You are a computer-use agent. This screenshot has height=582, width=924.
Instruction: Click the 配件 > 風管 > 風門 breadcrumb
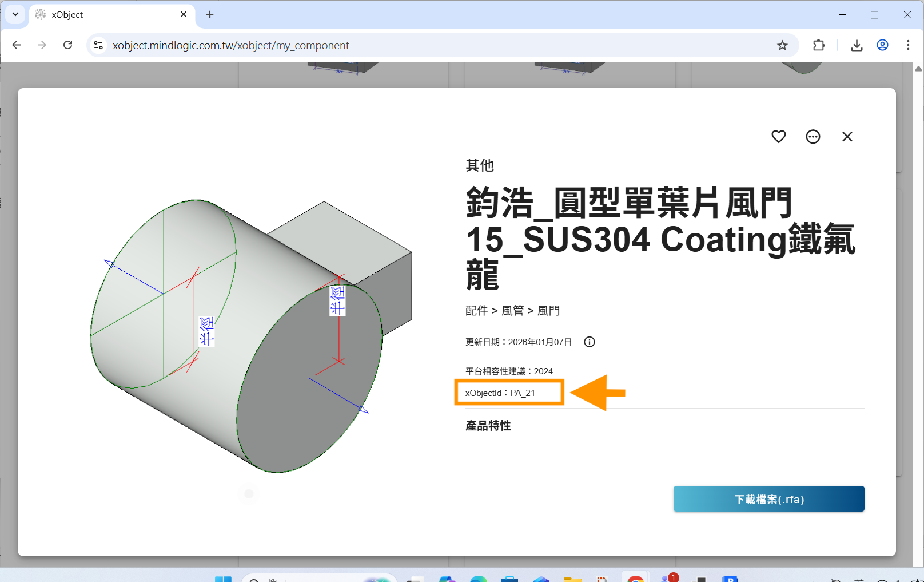tap(512, 311)
